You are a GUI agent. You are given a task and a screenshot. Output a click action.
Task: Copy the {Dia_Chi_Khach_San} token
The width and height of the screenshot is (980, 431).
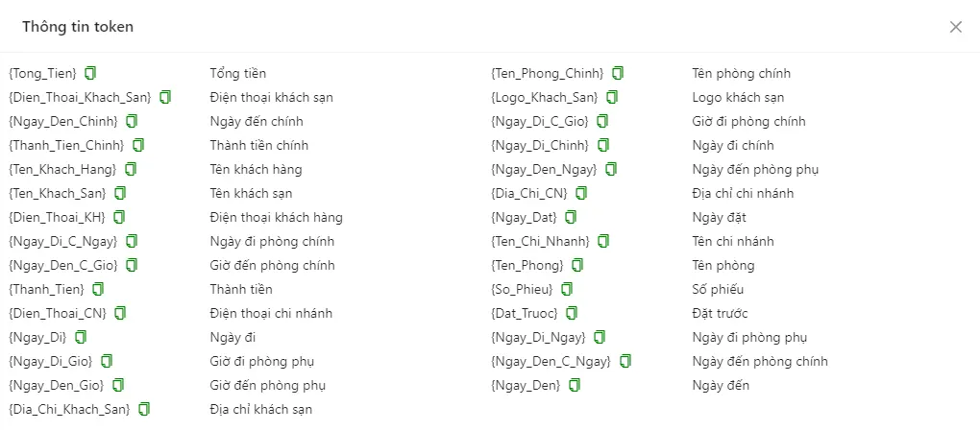[x=144, y=409]
